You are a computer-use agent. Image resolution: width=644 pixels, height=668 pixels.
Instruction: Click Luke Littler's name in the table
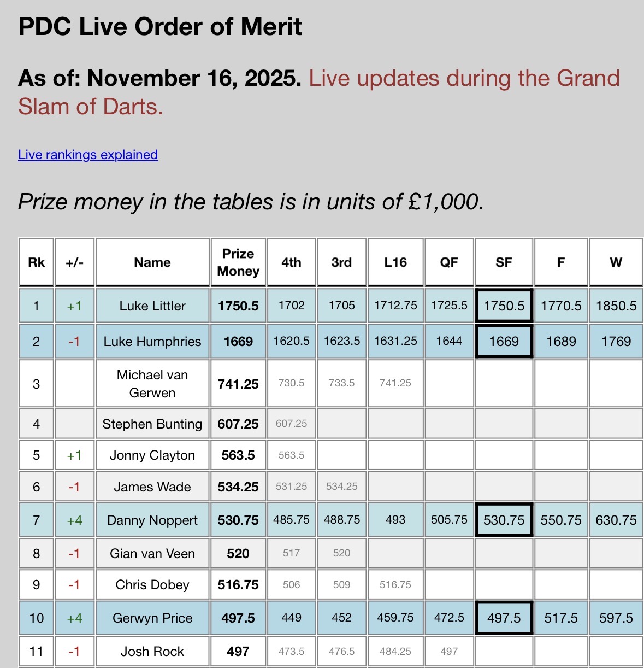click(152, 306)
